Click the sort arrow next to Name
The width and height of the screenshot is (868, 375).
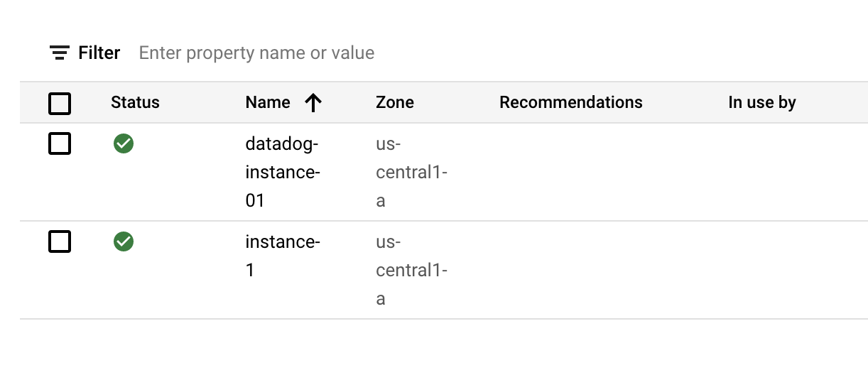313,103
